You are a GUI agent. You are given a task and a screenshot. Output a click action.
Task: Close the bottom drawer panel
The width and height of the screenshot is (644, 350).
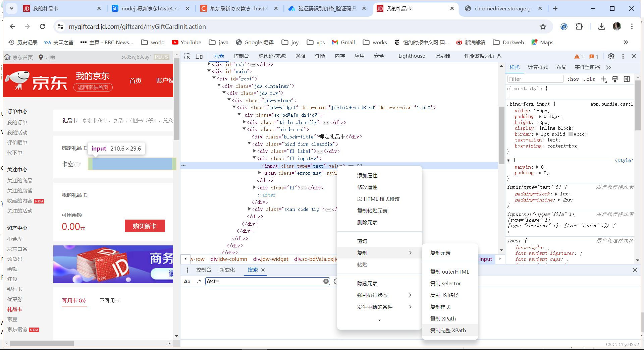click(635, 270)
